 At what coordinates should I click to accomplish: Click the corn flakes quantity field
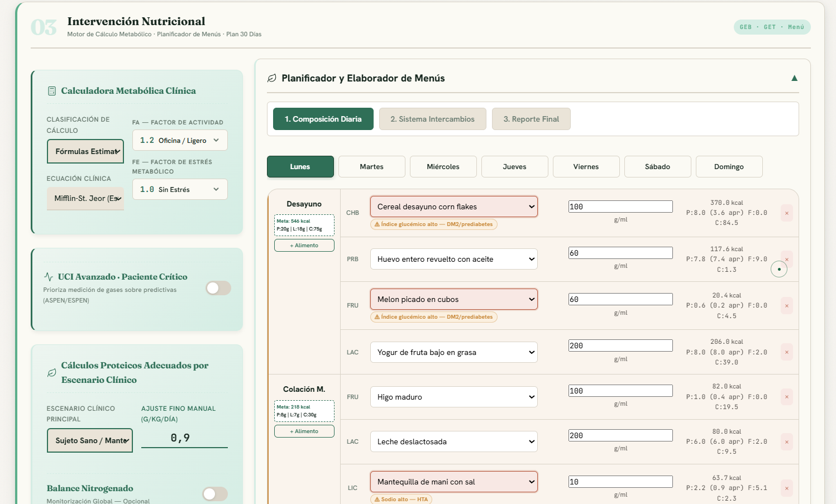(620, 207)
